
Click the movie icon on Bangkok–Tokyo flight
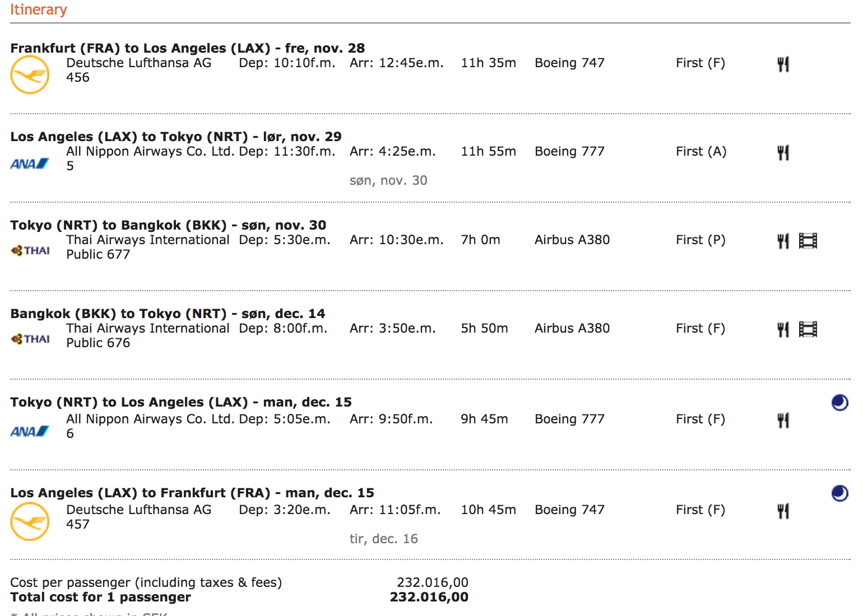coord(808,329)
